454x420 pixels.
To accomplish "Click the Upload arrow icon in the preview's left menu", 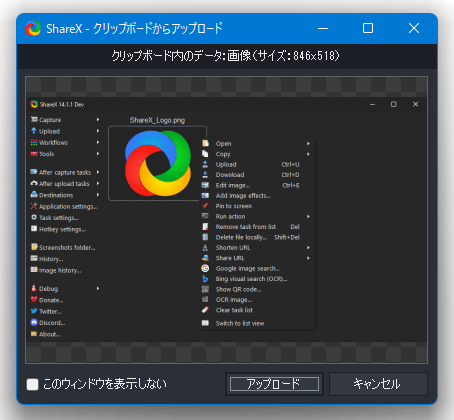I will point(34,131).
